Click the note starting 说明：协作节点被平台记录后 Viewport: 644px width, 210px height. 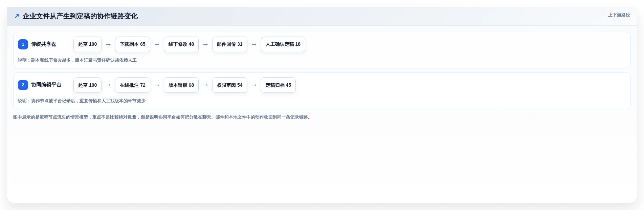click(x=82, y=101)
